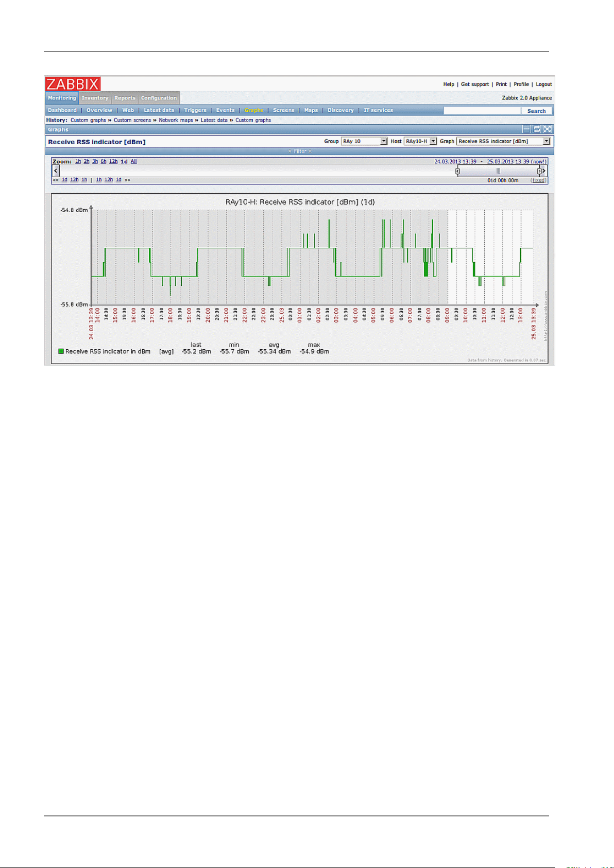Open IT services submenu item
The height and width of the screenshot is (868, 614).
click(378, 110)
